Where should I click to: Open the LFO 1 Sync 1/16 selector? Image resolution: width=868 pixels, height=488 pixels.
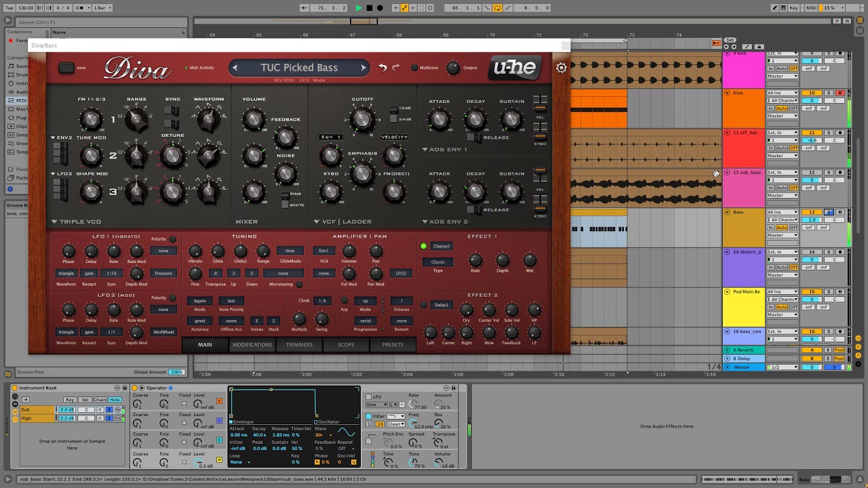point(111,273)
